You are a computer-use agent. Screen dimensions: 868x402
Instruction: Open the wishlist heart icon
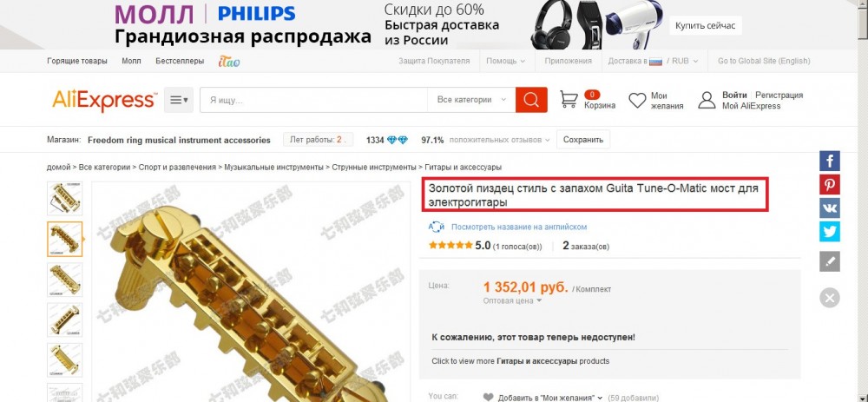(637, 100)
